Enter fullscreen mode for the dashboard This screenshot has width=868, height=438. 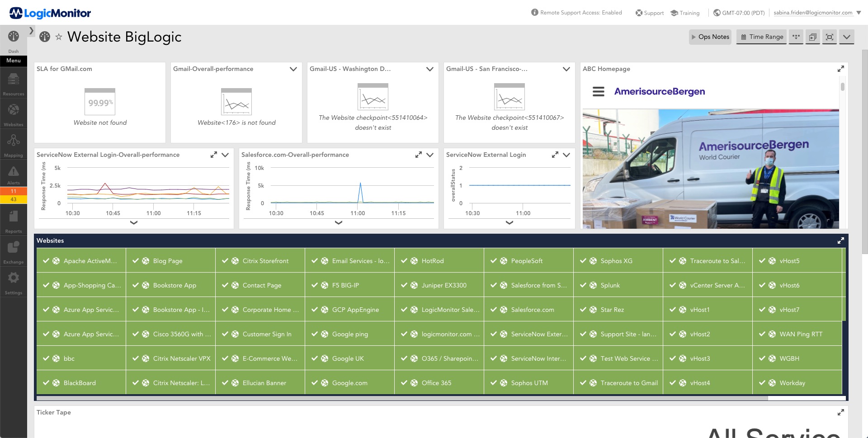(830, 37)
